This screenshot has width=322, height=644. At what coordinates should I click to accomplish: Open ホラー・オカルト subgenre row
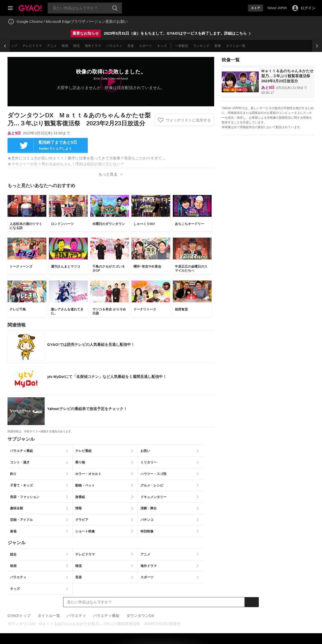click(105, 474)
